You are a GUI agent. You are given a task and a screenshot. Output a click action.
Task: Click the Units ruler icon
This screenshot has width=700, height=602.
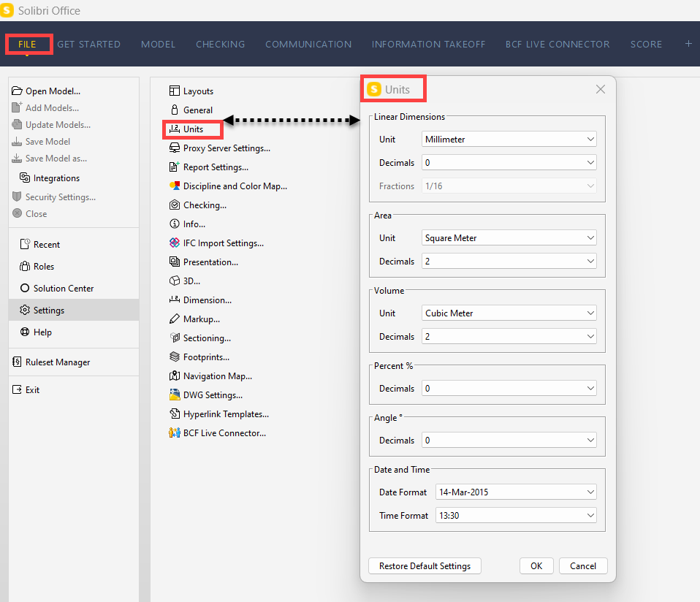(x=174, y=129)
